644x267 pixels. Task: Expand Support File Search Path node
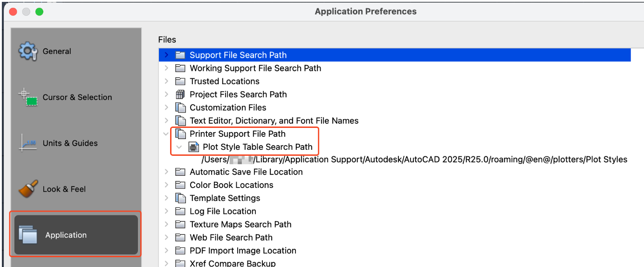coord(167,55)
